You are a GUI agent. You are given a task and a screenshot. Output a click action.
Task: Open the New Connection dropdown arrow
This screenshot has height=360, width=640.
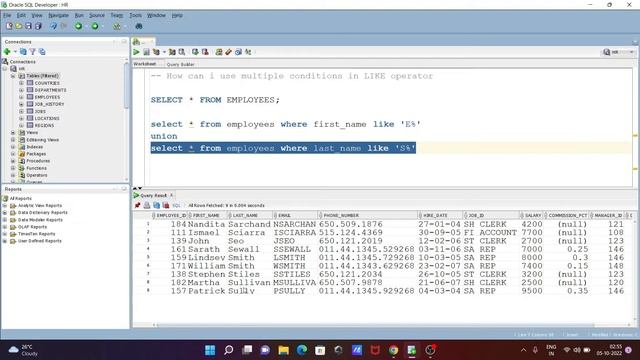[15, 52]
